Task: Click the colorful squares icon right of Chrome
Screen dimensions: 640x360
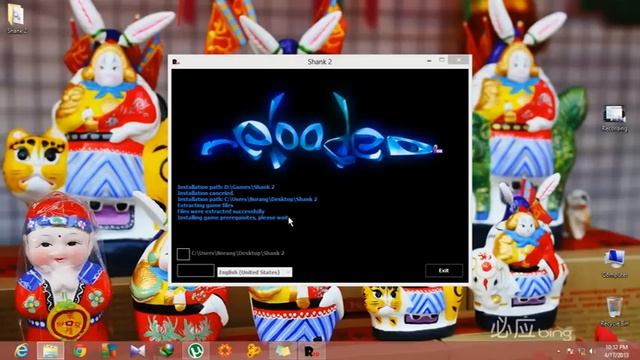Action: (x=109, y=351)
